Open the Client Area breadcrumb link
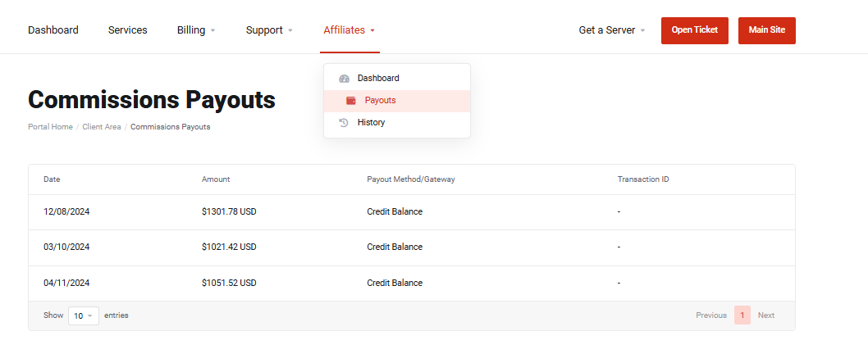Image resolution: width=868 pixels, height=363 pixels. [x=102, y=127]
